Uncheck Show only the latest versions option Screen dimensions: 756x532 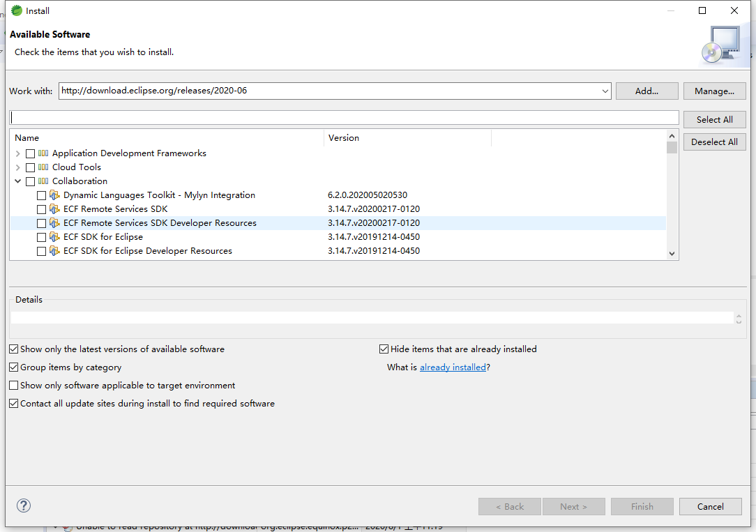14,349
